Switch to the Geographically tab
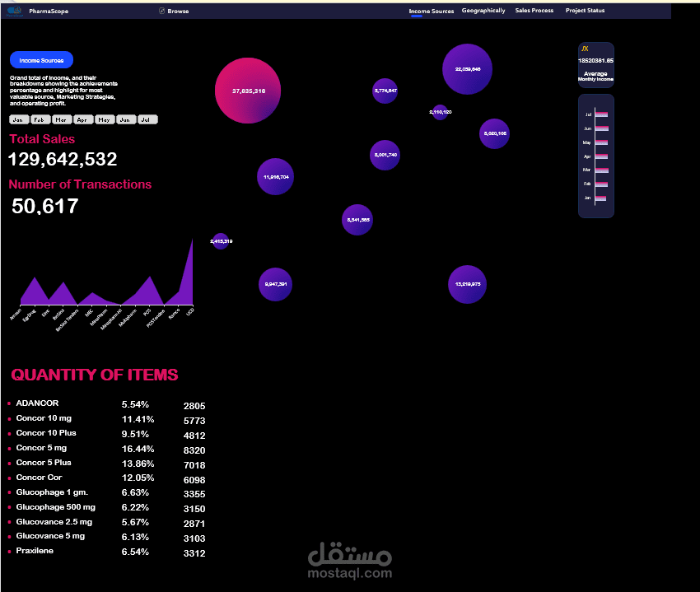 pyautogui.click(x=483, y=10)
